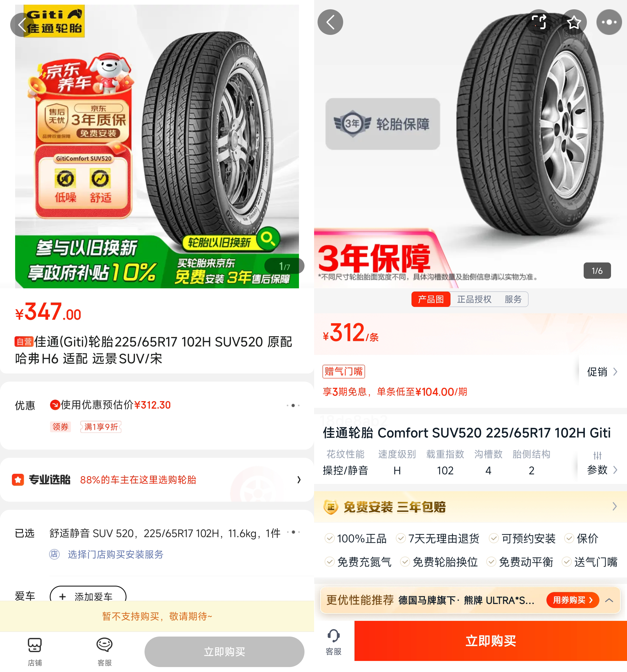Open the three-dot more menu
Image resolution: width=627 pixels, height=672 pixels.
[609, 22]
